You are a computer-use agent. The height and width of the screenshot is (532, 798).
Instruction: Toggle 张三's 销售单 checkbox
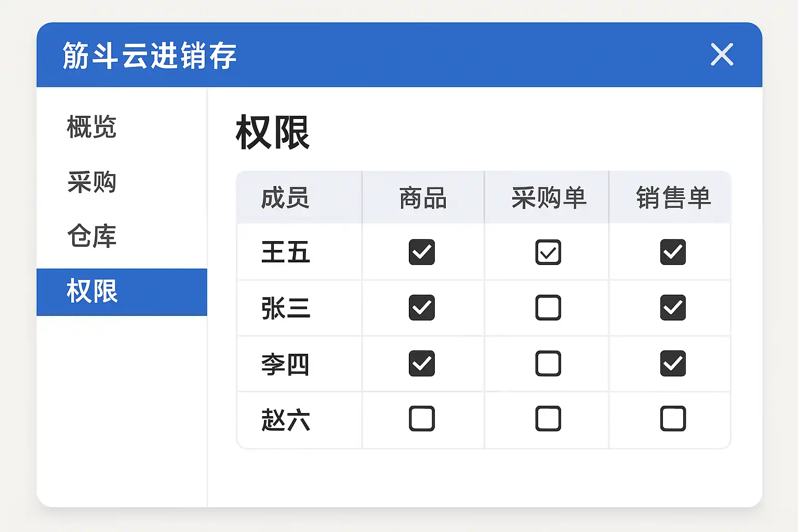coord(673,308)
